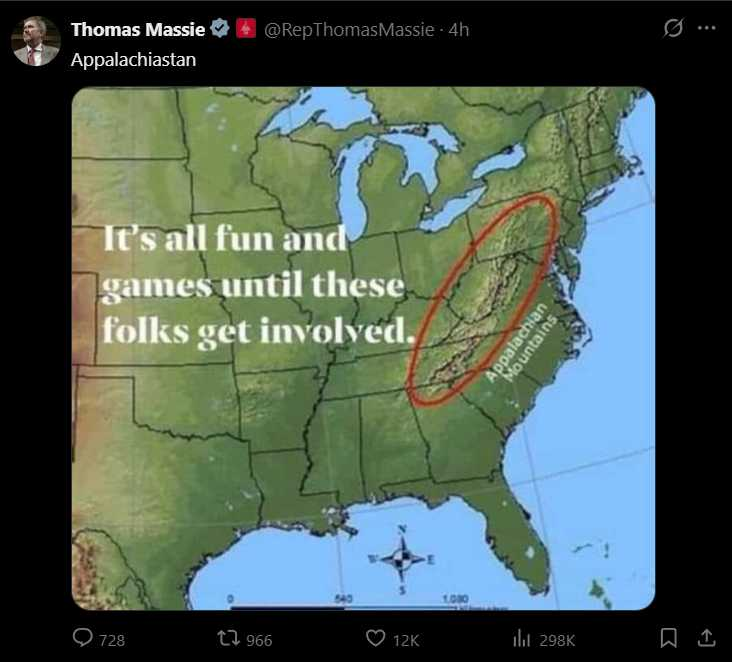Viewport: 732px width, 662px height.
Task: Open Thomas Massie's profile picture
Action: pos(36,41)
